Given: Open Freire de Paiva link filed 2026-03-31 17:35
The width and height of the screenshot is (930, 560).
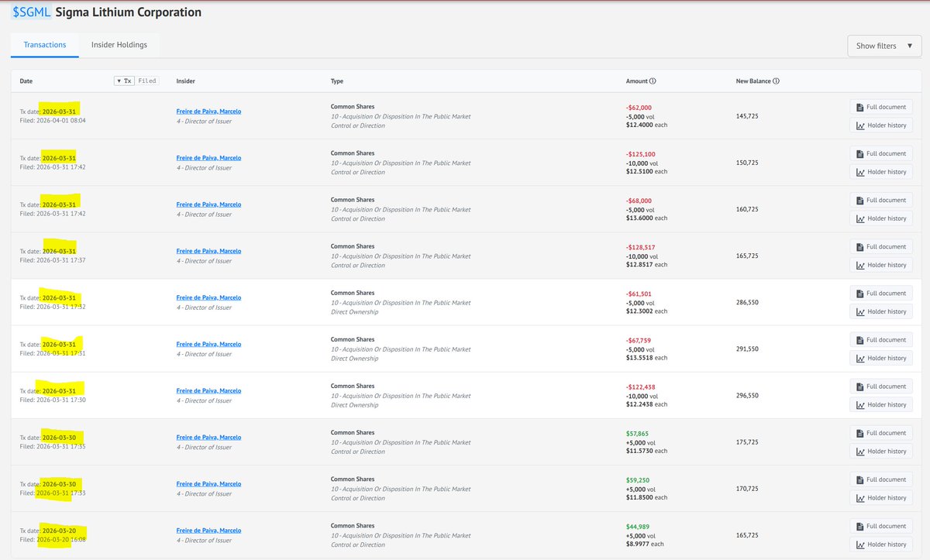Looking at the screenshot, I should click(x=208, y=437).
